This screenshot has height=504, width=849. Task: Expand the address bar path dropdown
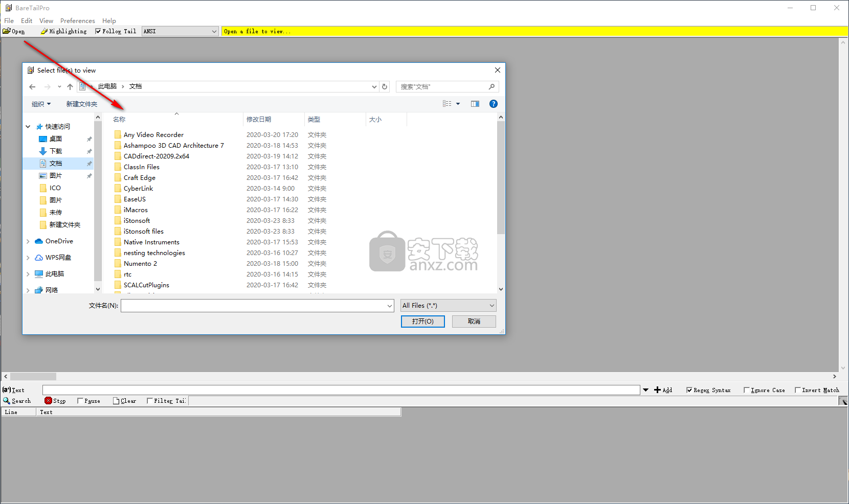(374, 87)
